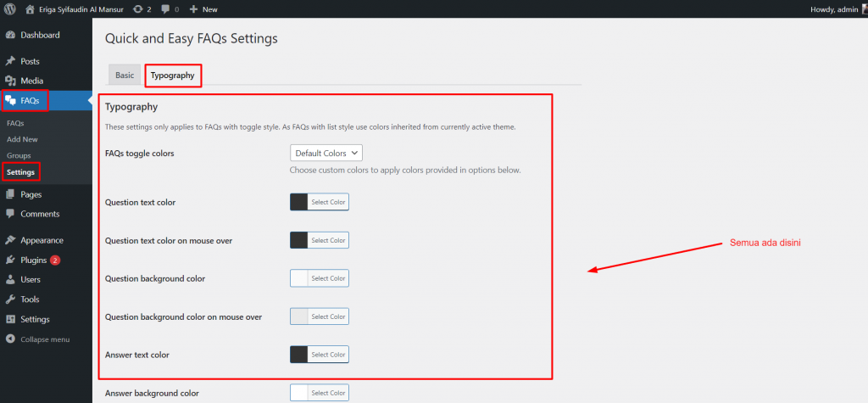Open the Dashboard menu icon
The height and width of the screenshot is (403, 868).
point(10,36)
